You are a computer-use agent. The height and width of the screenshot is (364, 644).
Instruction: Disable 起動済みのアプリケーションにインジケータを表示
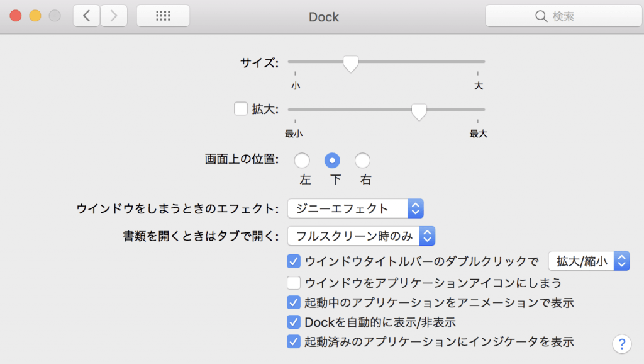pyautogui.click(x=293, y=342)
